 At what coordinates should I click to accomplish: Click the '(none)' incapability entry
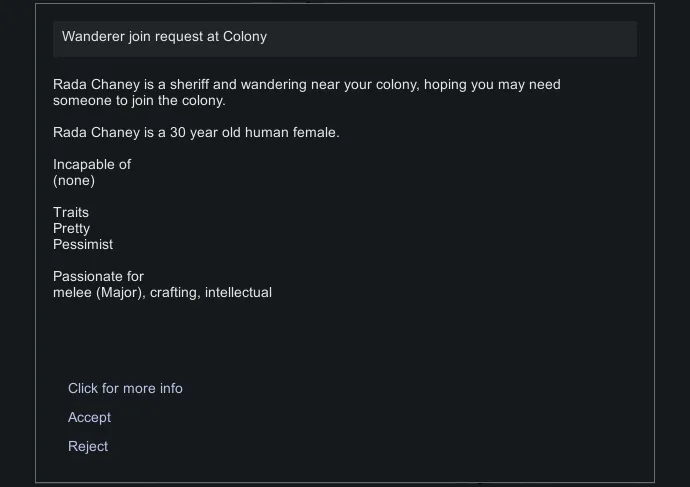point(74,181)
